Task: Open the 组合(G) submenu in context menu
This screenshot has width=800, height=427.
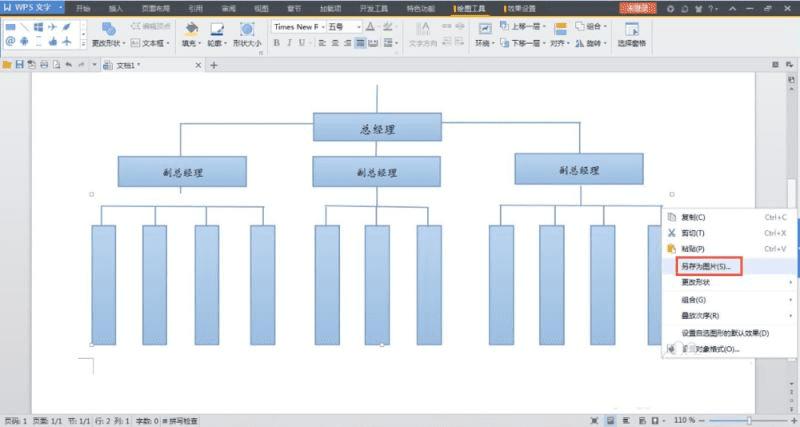Action: pyautogui.click(x=729, y=300)
